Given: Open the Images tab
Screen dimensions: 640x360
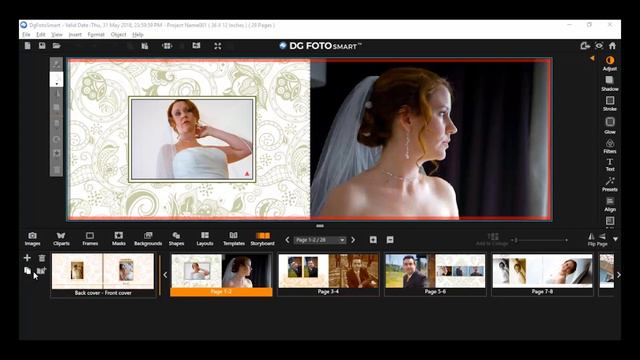Looking at the screenshot, I should (32, 239).
